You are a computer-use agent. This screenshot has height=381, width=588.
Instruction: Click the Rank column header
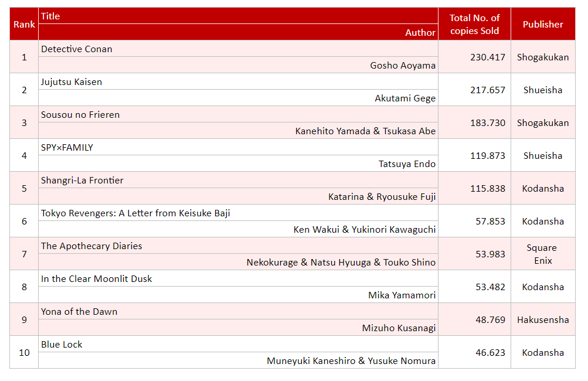24,24
